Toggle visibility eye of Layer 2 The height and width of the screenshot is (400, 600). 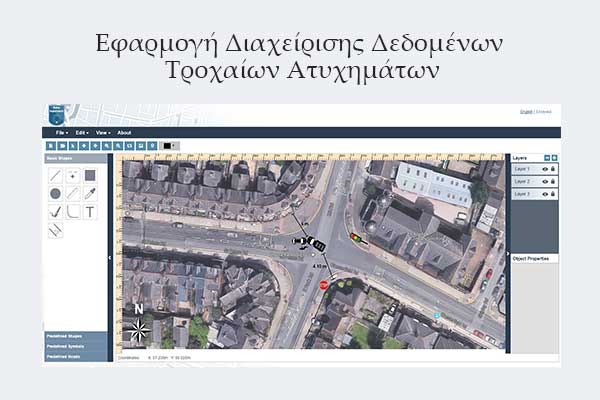[x=545, y=181]
